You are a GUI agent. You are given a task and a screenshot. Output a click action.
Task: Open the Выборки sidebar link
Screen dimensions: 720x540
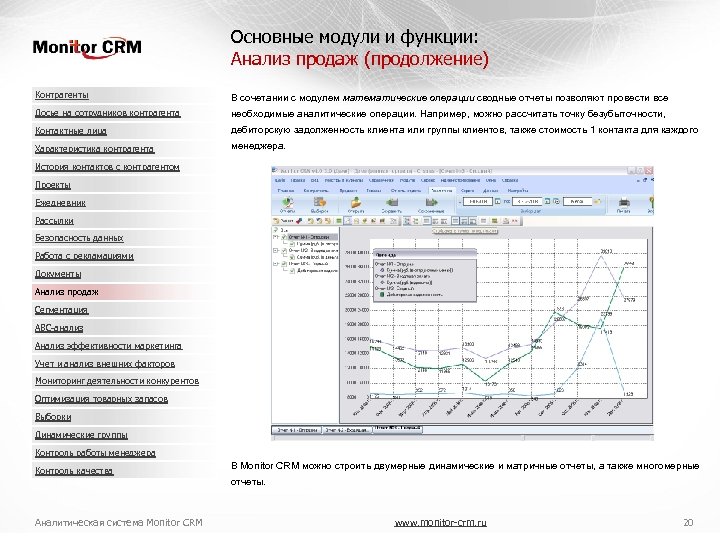[53, 416]
